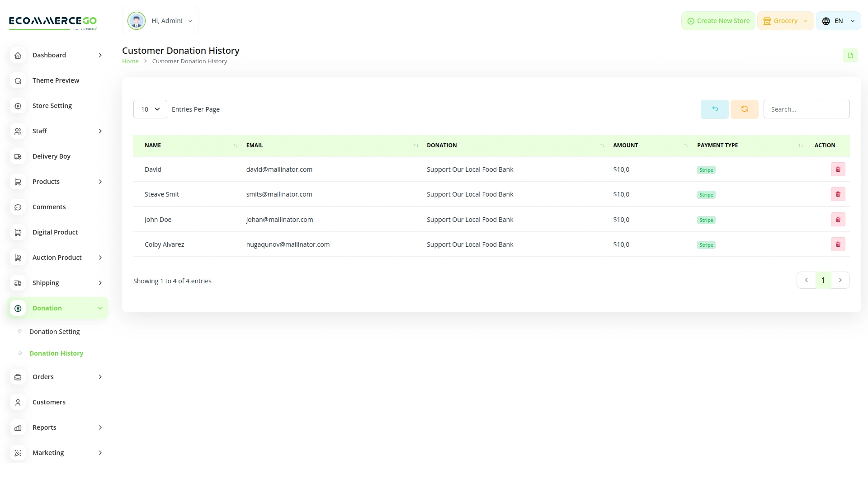Click into the Search input field
This screenshot has width=868, height=488.
pyautogui.click(x=806, y=109)
